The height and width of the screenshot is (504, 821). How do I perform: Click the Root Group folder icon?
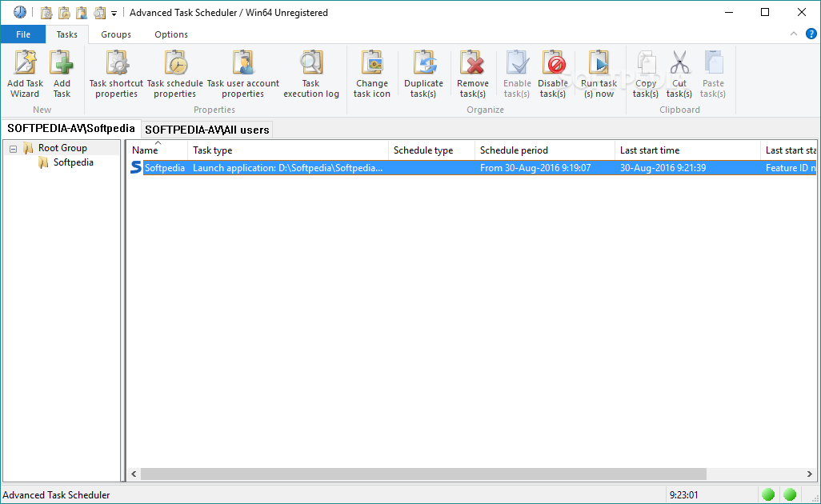(x=28, y=148)
